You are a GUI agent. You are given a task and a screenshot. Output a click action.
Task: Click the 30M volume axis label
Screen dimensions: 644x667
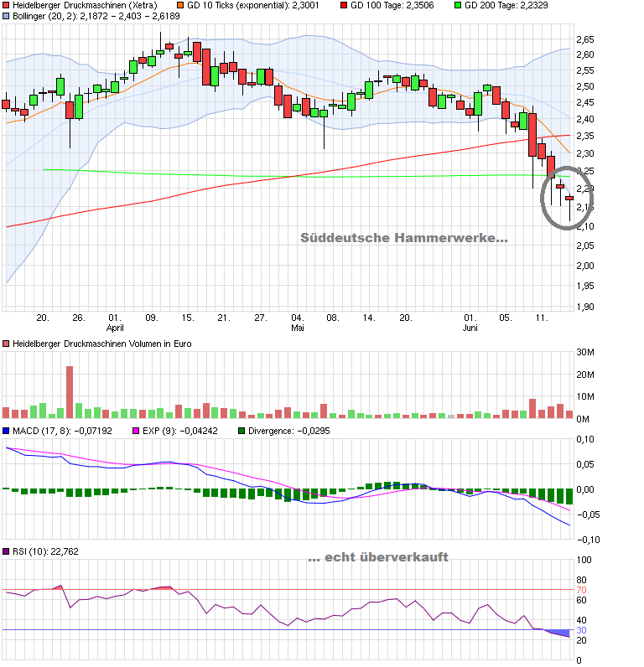[585, 352]
